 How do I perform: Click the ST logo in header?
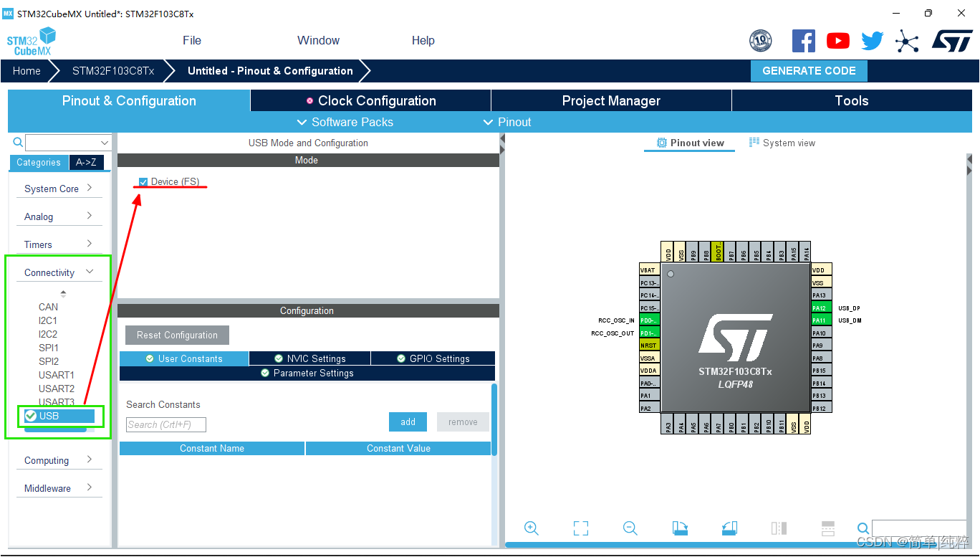point(952,41)
